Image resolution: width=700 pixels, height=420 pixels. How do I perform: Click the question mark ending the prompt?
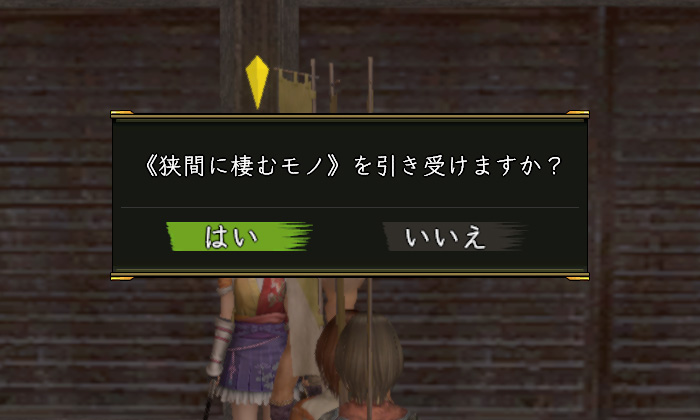(554, 166)
